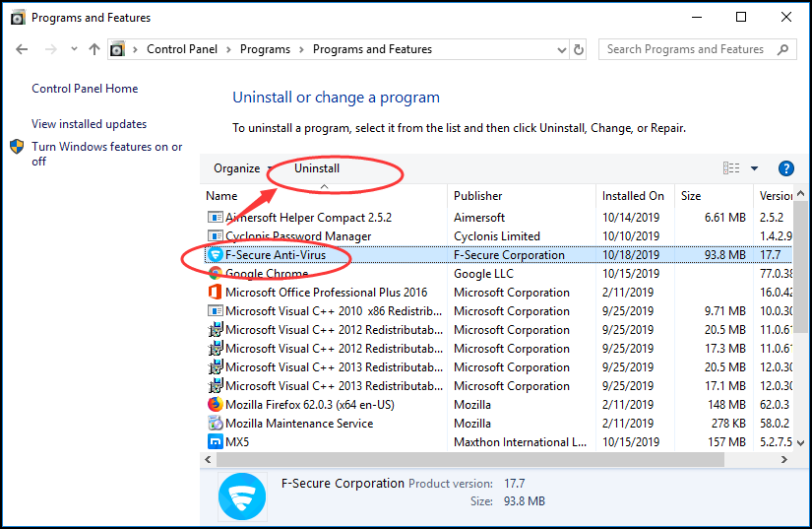Click large F-Secure logo in details pane
Viewport: 812px width, 529px height.
242,496
